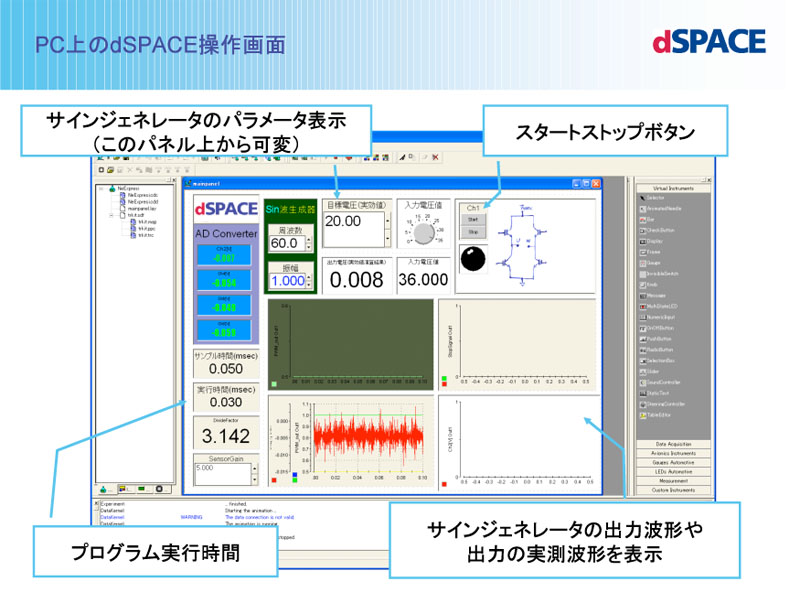Screen dimensions: 800x603
Task: Open the LEDs Automotive group
Action: (673, 472)
